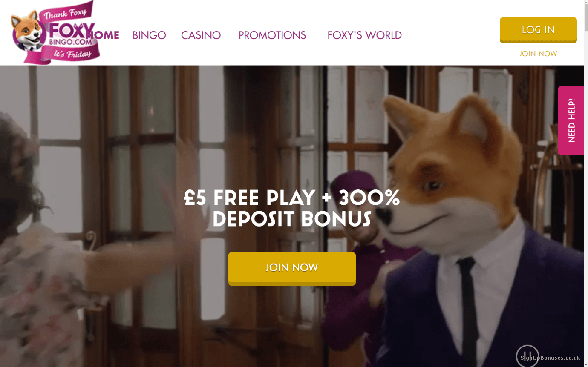Screen dimensions: 588x367
Task: Expand the FOXY'S WORLD menu
Action: tap(365, 35)
